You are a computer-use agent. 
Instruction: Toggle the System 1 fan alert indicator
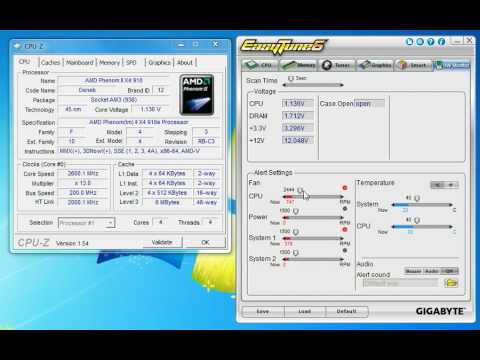coord(345,230)
